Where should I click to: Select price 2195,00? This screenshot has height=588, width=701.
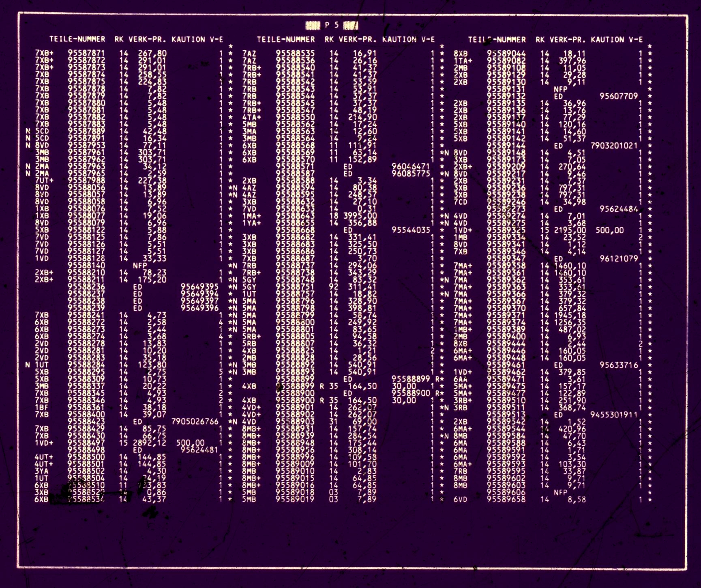coord(570,230)
